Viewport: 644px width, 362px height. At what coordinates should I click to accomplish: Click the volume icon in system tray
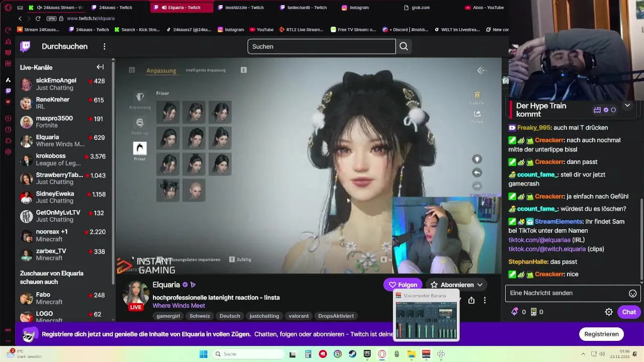(602, 354)
